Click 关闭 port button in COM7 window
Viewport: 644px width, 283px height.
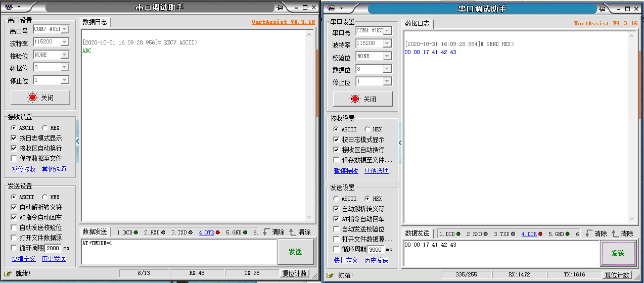coord(40,98)
